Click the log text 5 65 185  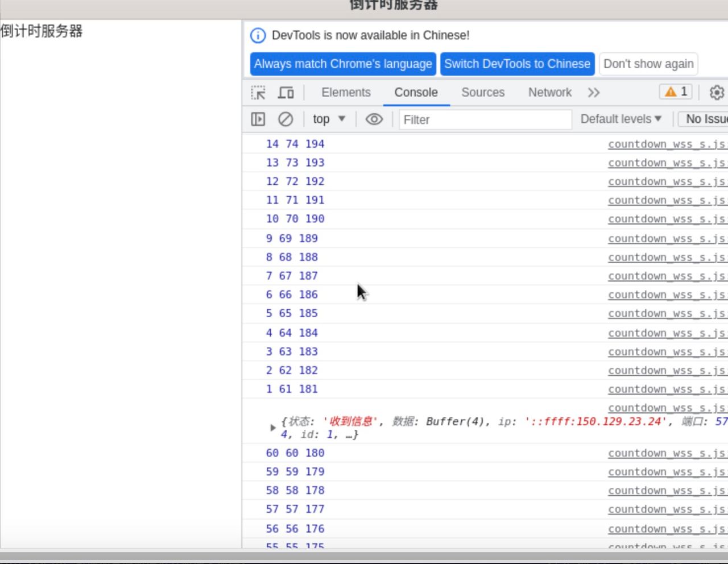(292, 313)
